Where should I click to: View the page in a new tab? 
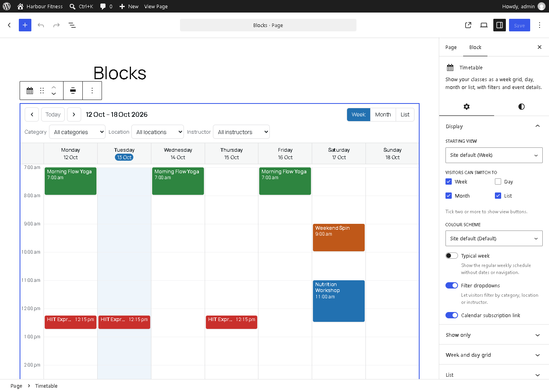[x=468, y=25]
